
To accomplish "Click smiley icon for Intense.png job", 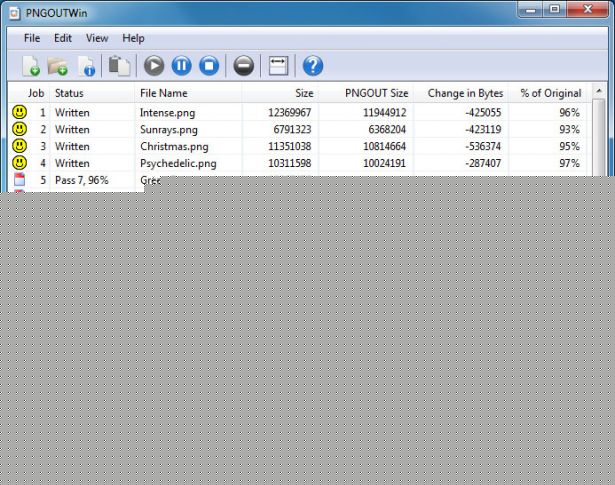I will [x=19, y=112].
